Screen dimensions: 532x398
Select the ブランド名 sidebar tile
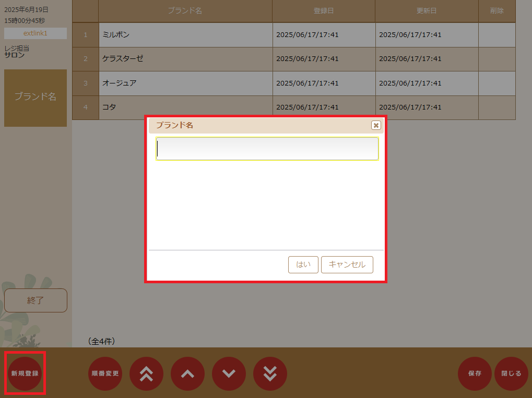(x=36, y=98)
